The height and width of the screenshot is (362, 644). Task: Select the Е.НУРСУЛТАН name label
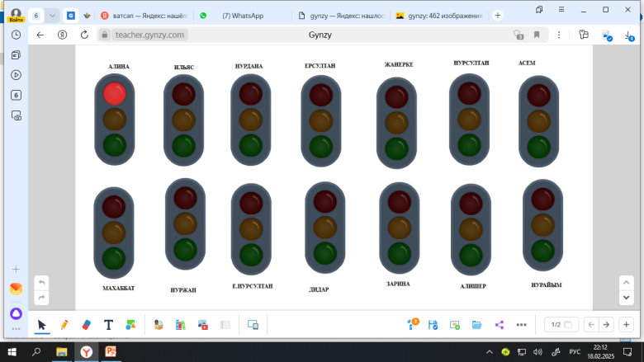click(x=252, y=286)
